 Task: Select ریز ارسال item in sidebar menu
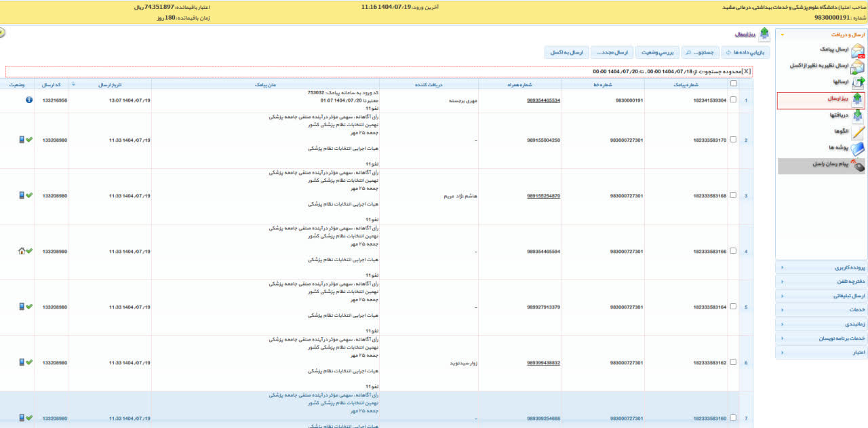[829, 99]
